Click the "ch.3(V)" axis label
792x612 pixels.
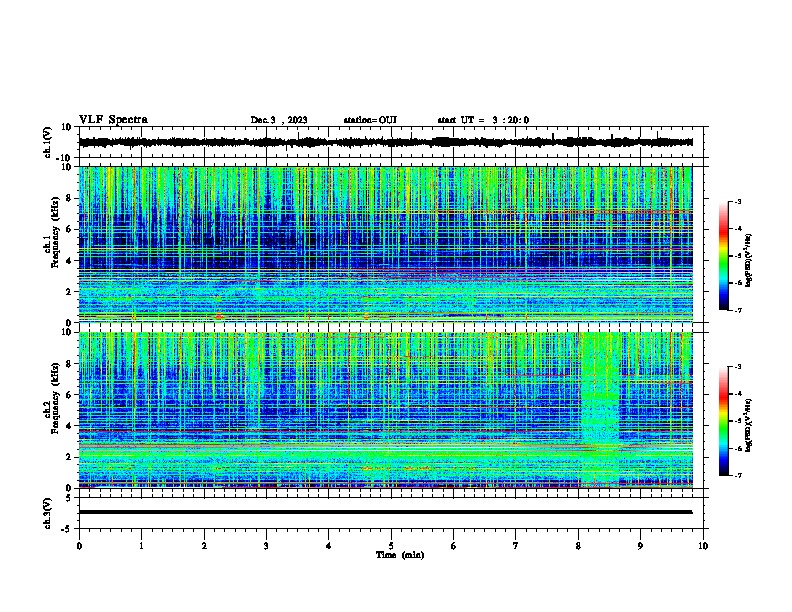(47, 513)
